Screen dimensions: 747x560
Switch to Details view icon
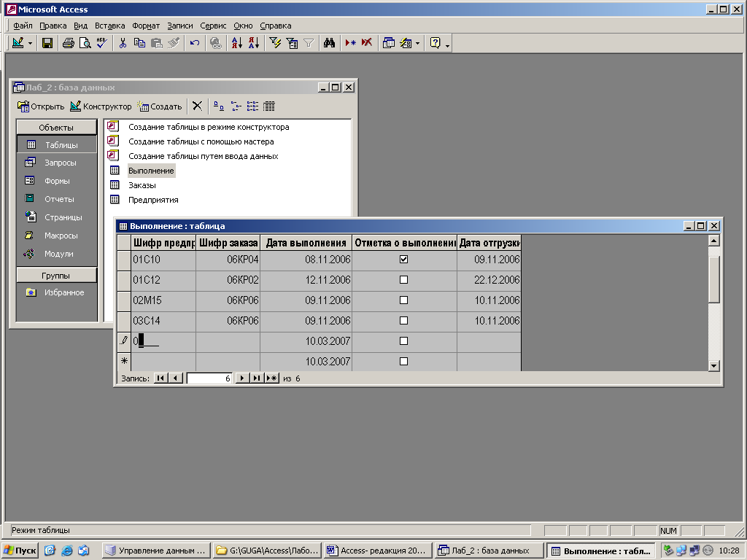[x=269, y=106]
